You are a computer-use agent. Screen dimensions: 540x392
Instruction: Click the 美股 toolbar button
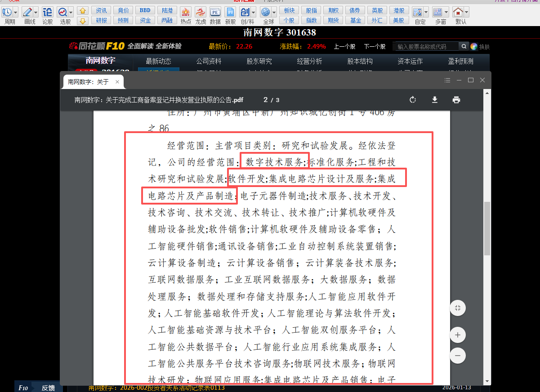pyautogui.click(x=398, y=20)
